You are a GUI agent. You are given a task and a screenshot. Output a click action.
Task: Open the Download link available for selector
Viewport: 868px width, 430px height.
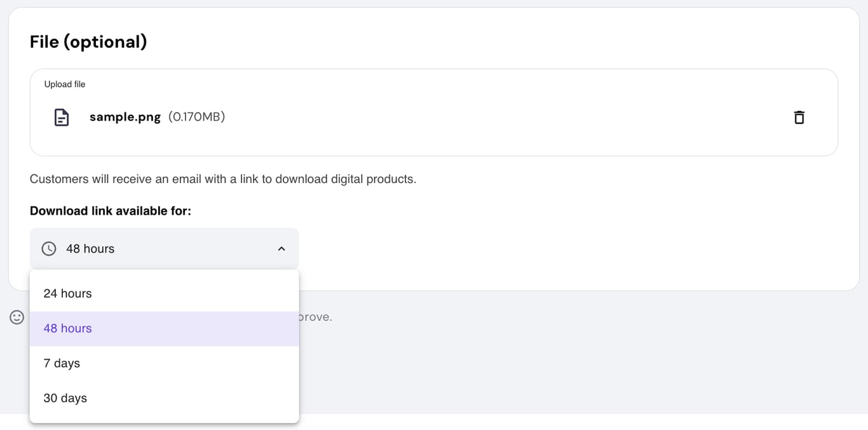[163, 248]
